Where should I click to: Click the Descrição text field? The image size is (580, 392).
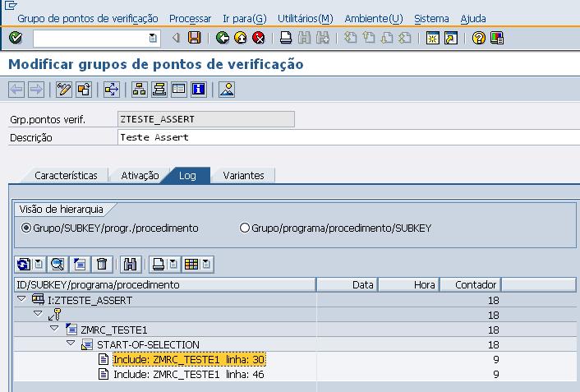click(x=345, y=137)
